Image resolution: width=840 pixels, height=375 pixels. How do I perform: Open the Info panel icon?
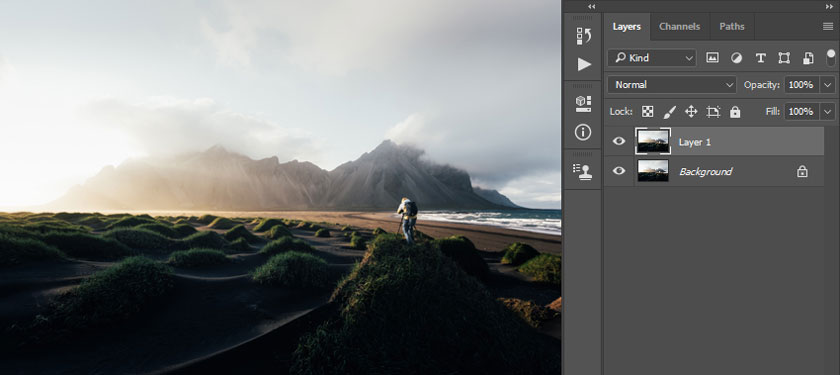tap(583, 132)
